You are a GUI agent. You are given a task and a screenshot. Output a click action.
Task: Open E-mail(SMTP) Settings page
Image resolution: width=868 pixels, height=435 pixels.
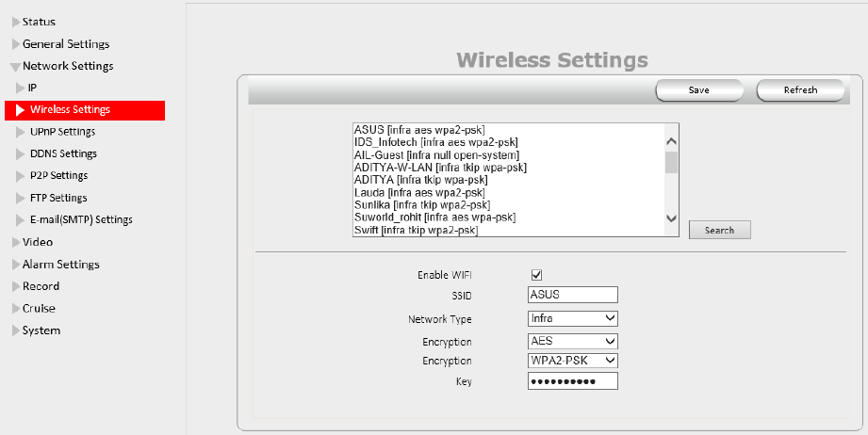[81, 220]
